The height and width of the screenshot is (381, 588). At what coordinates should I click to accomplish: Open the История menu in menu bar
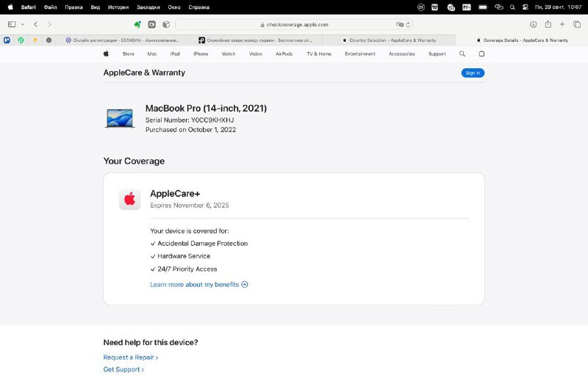pos(118,7)
